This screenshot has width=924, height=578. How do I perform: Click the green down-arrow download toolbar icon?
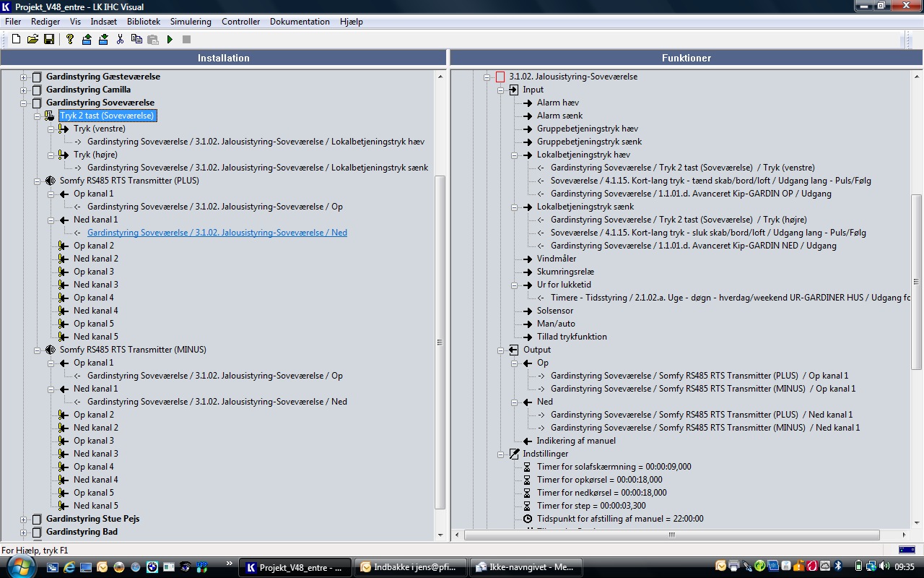103,39
